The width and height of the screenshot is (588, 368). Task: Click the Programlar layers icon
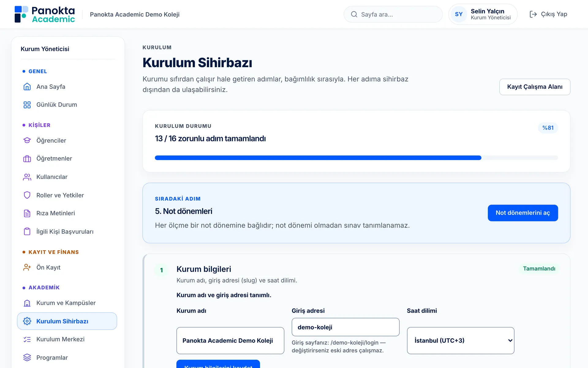pyautogui.click(x=27, y=358)
